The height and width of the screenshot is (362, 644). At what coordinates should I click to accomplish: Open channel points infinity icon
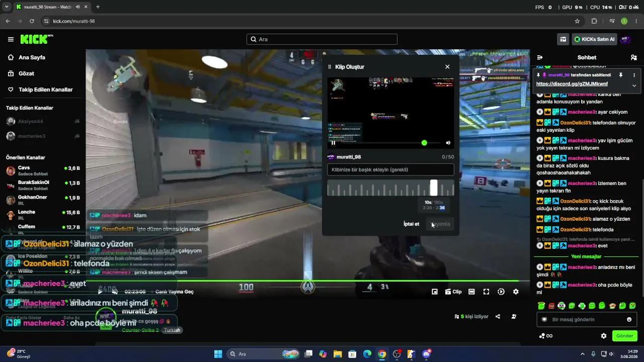546,336
